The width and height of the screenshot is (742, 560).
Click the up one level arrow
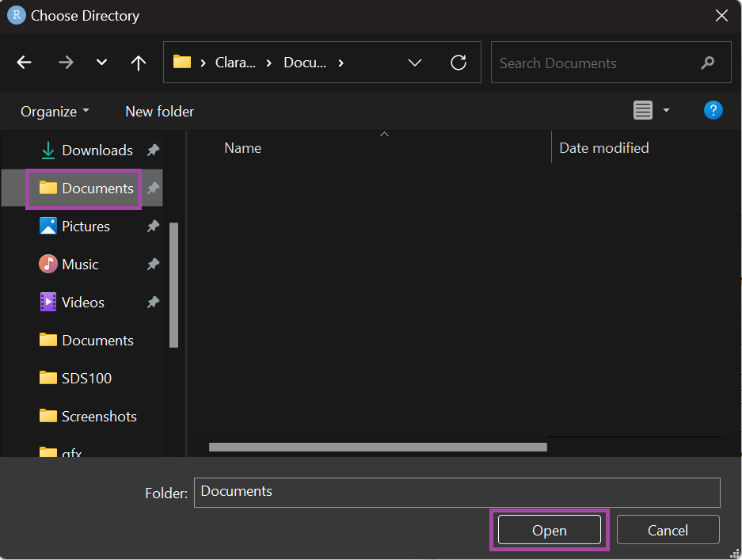(x=139, y=63)
